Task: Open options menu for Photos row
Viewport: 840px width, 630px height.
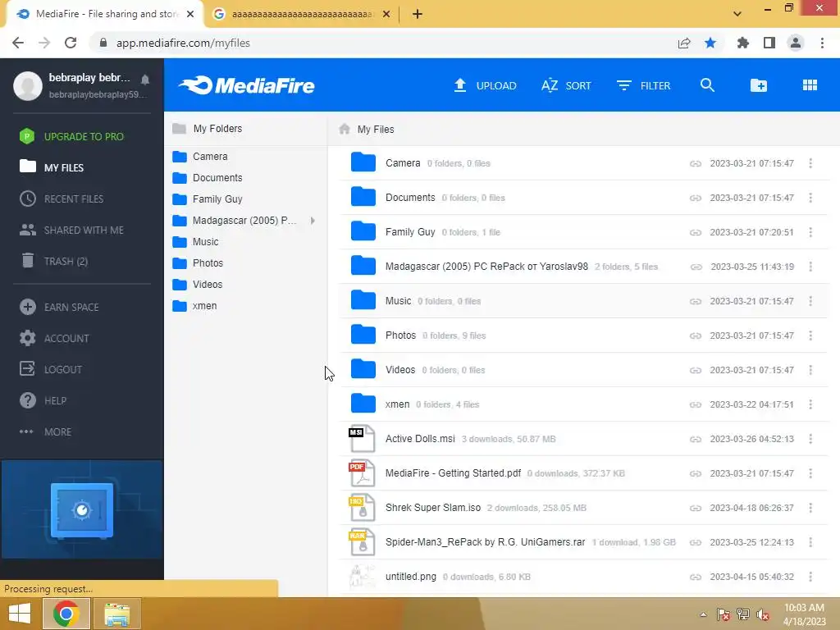Action: click(810, 336)
